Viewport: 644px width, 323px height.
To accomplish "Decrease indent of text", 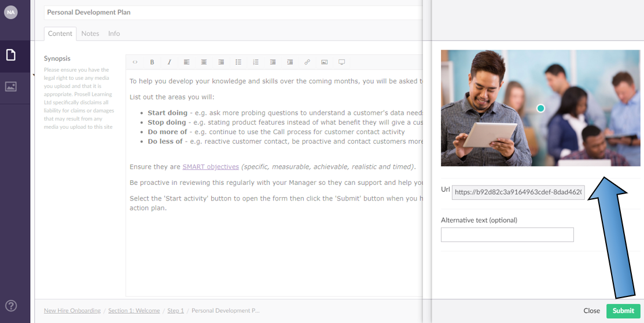I will (273, 62).
